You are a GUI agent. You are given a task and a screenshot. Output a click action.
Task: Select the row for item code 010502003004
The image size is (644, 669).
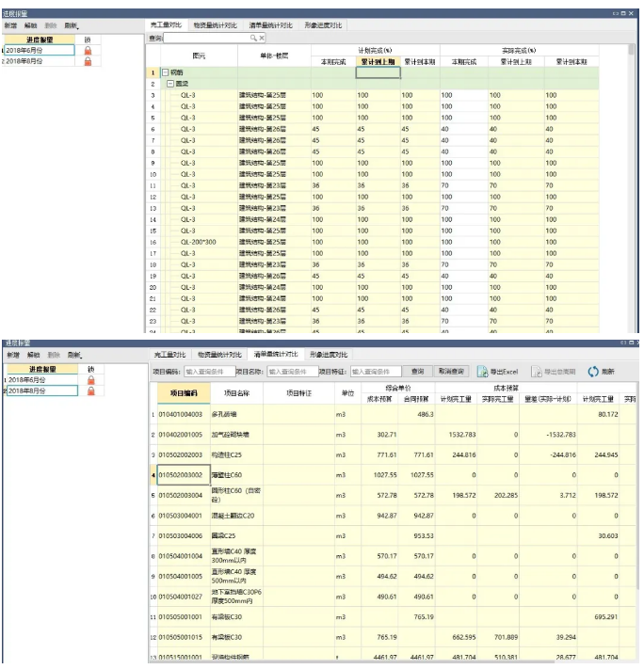coord(393,495)
